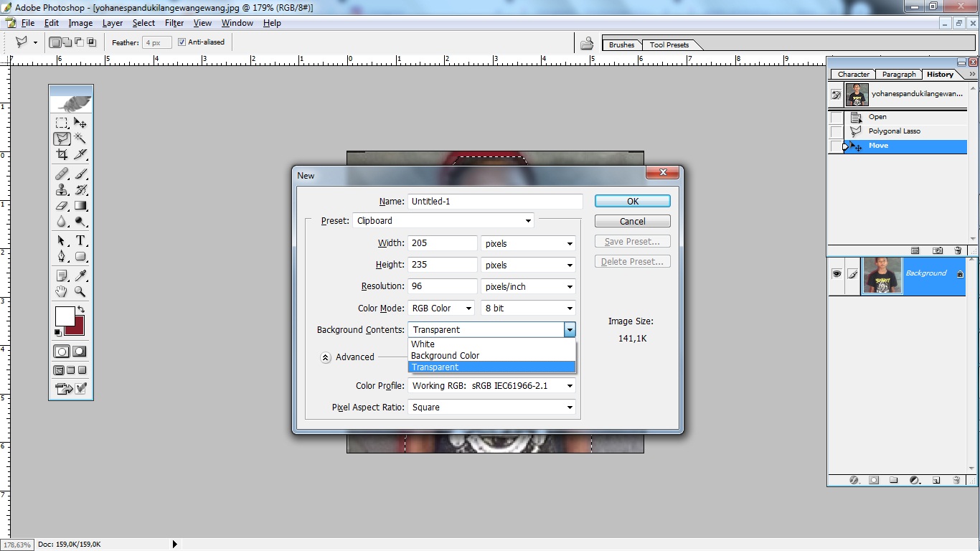
Task: Toggle the Anti-aliased checkbox
Action: (x=182, y=42)
